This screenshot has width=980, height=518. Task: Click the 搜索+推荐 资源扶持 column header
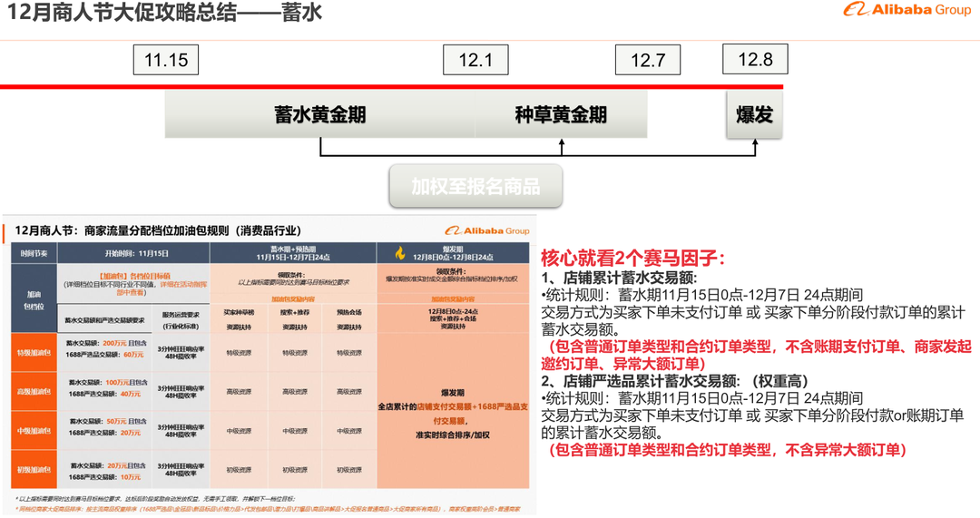[294, 319]
